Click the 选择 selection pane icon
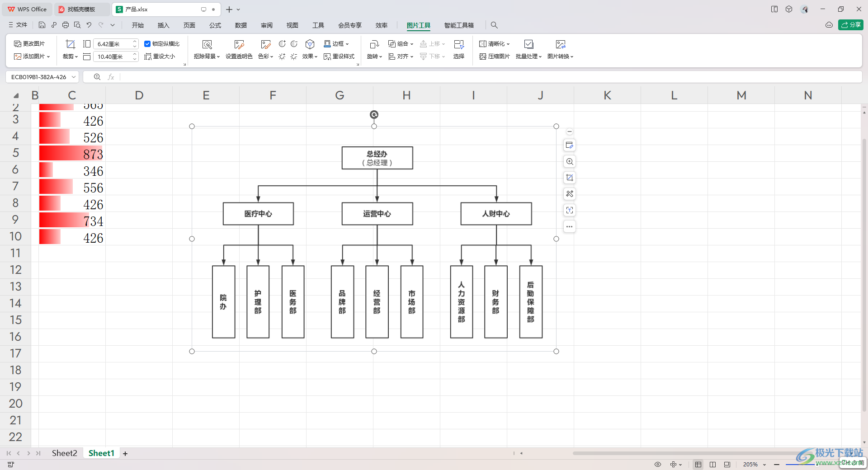The height and width of the screenshot is (470, 868). [x=459, y=44]
